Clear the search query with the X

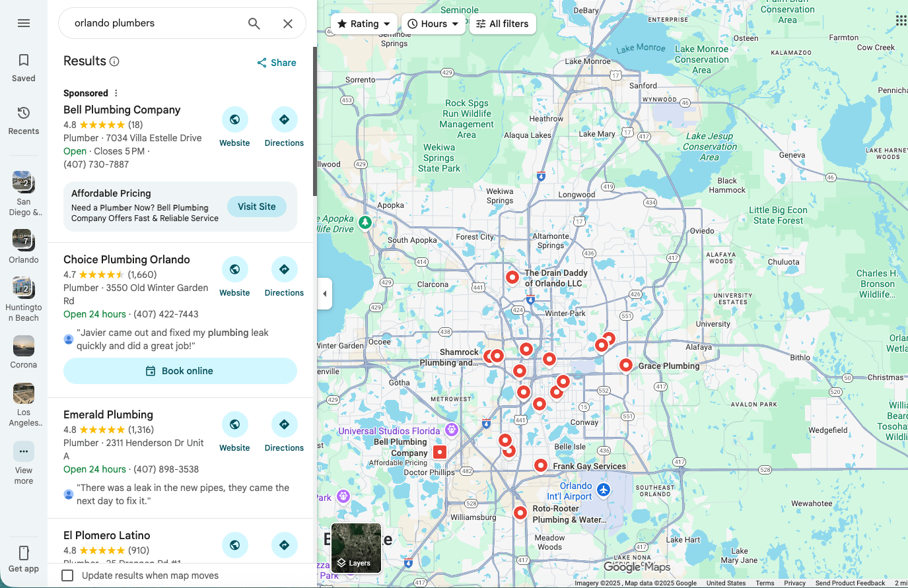pyautogui.click(x=288, y=23)
